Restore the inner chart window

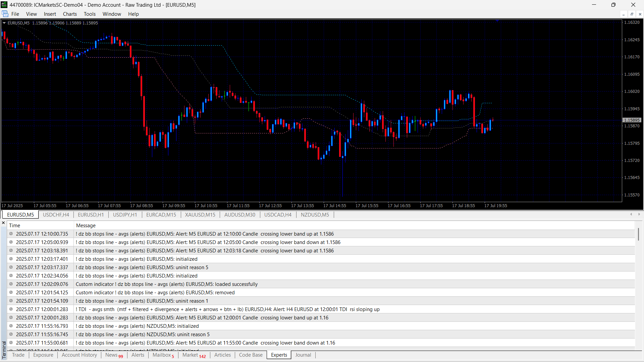(632, 14)
